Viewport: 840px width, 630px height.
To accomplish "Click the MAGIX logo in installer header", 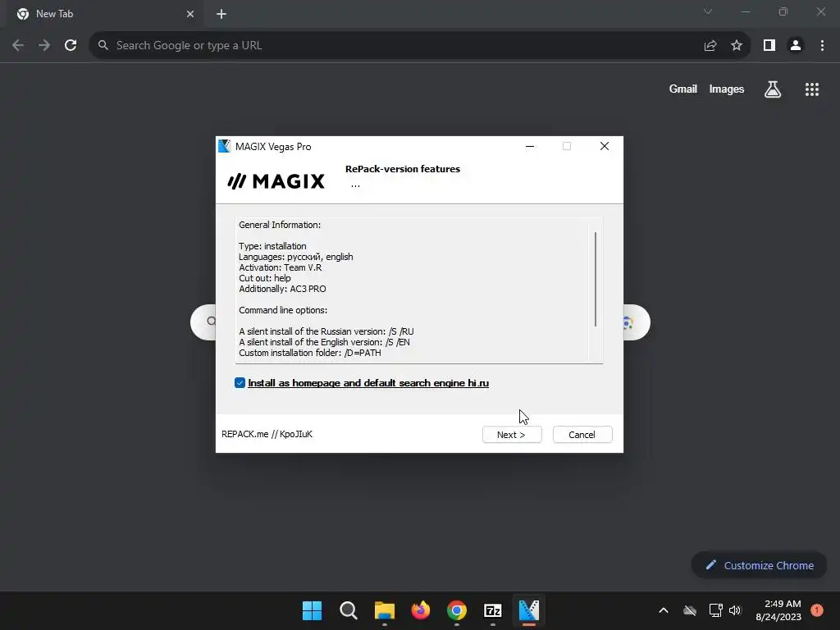I will [x=276, y=181].
